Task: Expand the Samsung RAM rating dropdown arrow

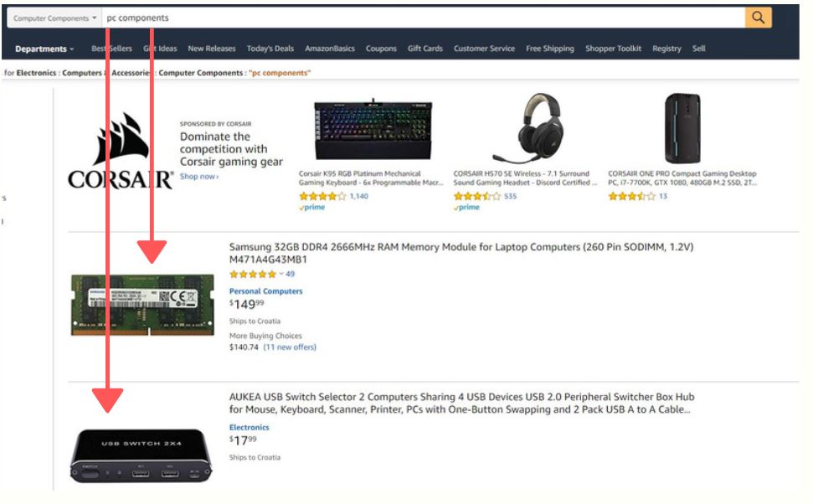Action: (x=281, y=274)
